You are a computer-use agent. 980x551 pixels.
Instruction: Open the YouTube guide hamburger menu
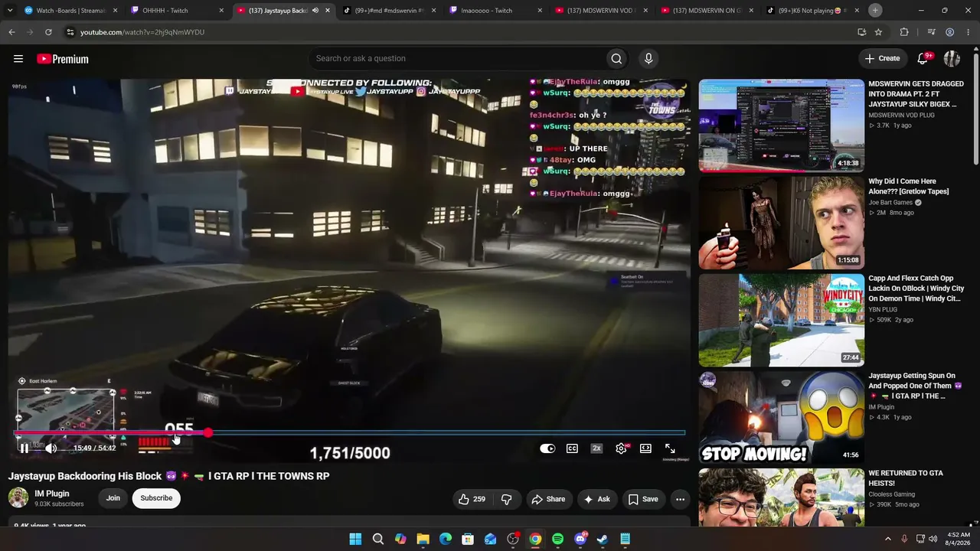click(x=18, y=59)
